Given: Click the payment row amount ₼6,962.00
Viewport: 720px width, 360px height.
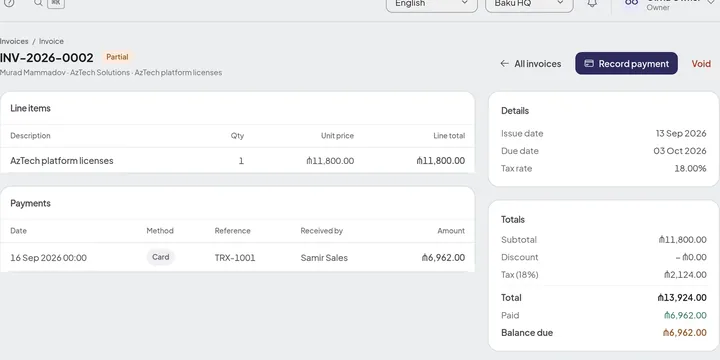Looking at the screenshot, I should tap(443, 258).
